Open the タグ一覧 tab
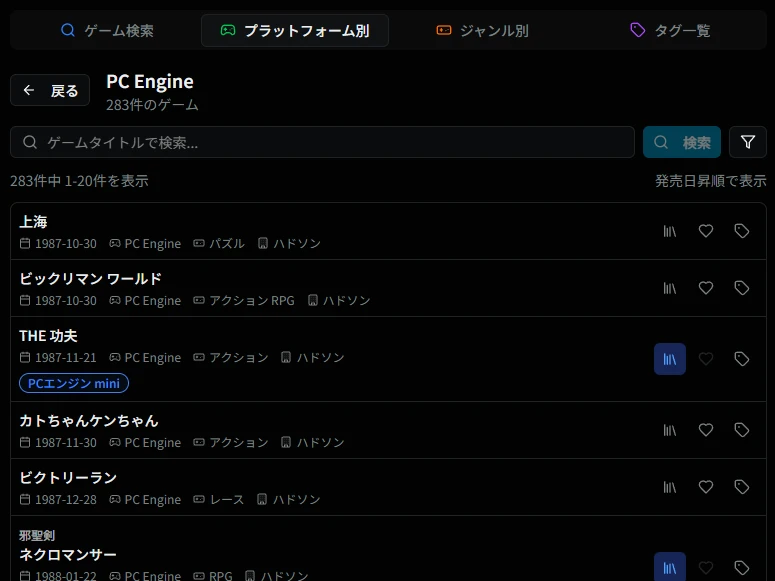The height and width of the screenshot is (581, 775). 670,31
